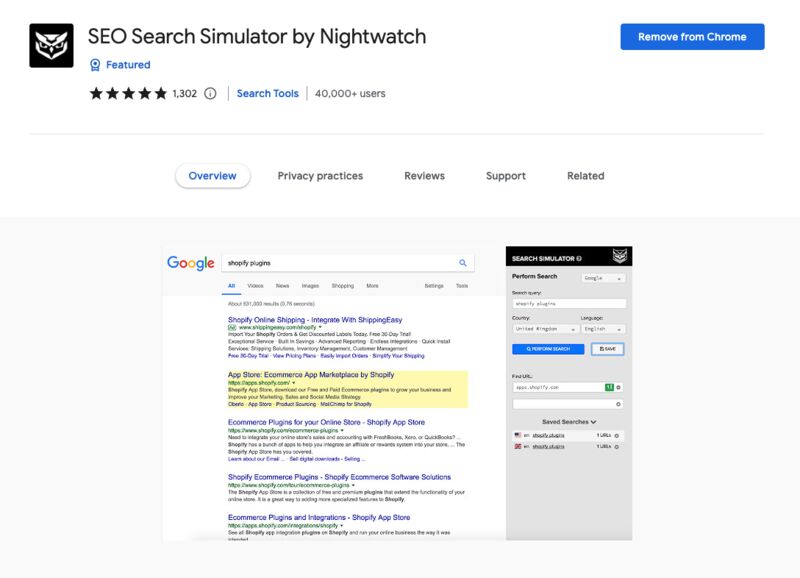The width and height of the screenshot is (800, 578).
Task: Open the rating info icon next to 1,302
Action: [210, 93]
